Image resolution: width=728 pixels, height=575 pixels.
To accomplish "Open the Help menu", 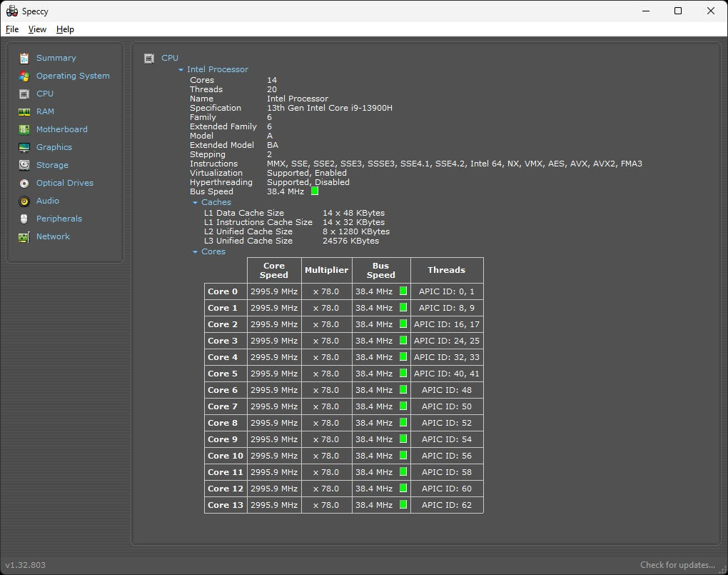I will click(x=65, y=29).
